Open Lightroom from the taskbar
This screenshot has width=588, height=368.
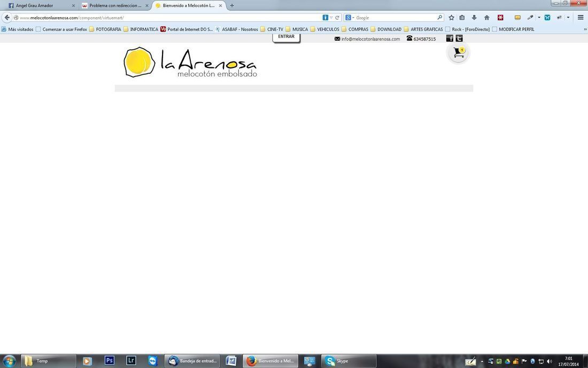(x=131, y=361)
